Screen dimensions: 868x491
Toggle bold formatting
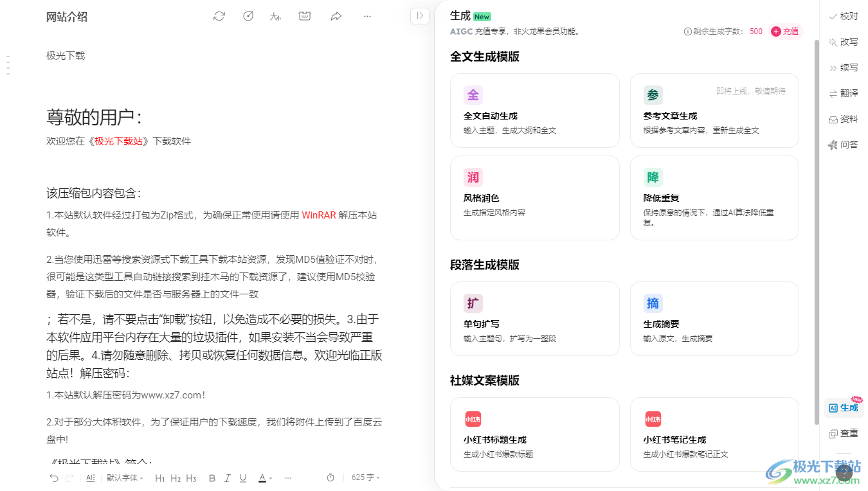[x=212, y=478]
